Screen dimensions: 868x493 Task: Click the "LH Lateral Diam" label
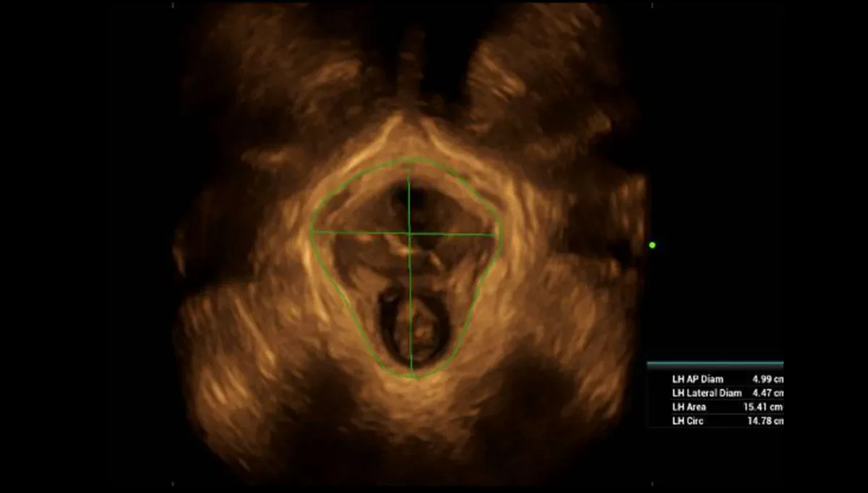(x=707, y=393)
